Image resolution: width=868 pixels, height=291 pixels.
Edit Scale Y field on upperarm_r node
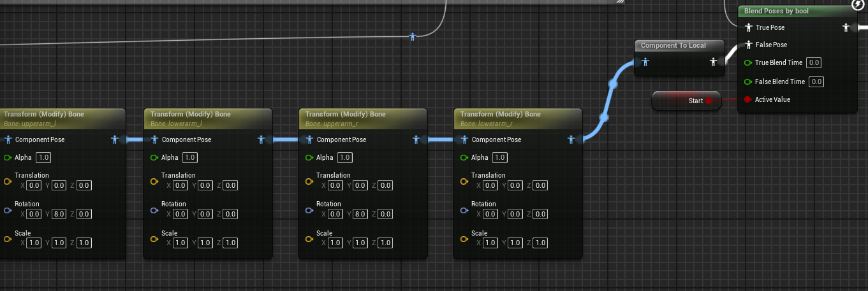(360, 243)
